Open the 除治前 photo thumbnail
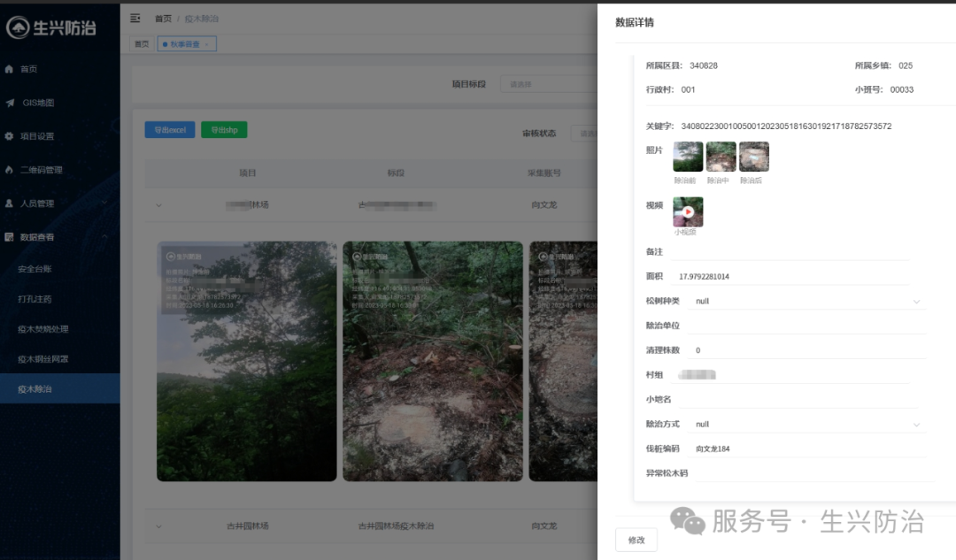Image resolution: width=956 pixels, height=560 pixels. (688, 155)
